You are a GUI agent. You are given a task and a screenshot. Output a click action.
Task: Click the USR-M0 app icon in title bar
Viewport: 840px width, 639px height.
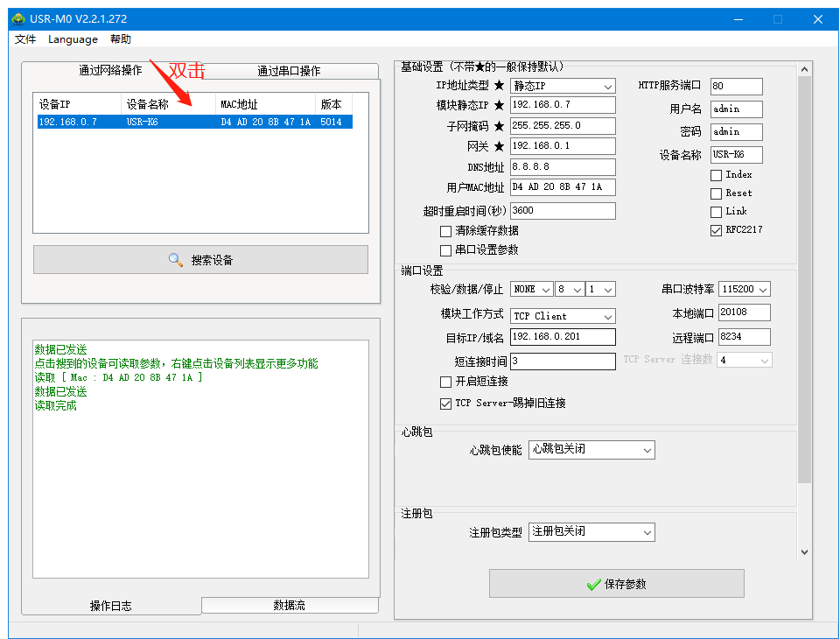tap(18, 19)
